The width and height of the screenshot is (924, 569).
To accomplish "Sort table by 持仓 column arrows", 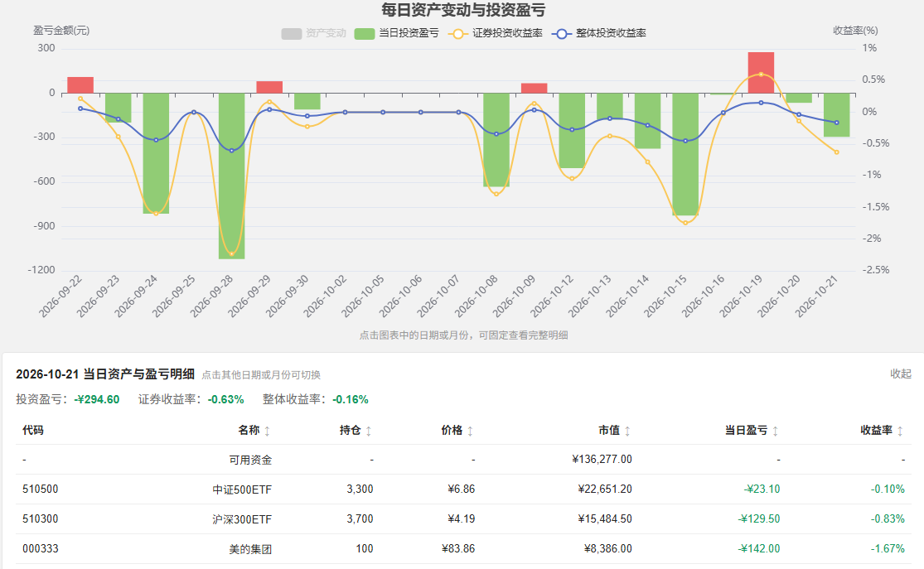I will coord(368,432).
